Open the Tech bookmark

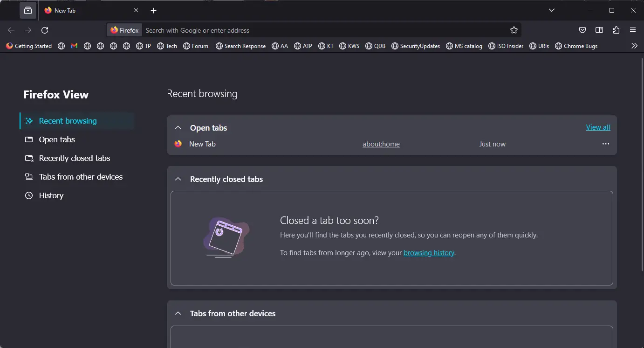pyautogui.click(x=167, y=46)
